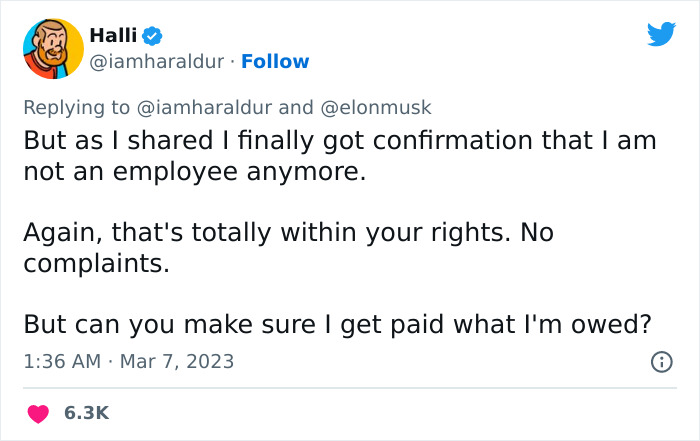700x441 pixels.
Task: Click the line starting "But as I shared"
Action: [339, 141]
